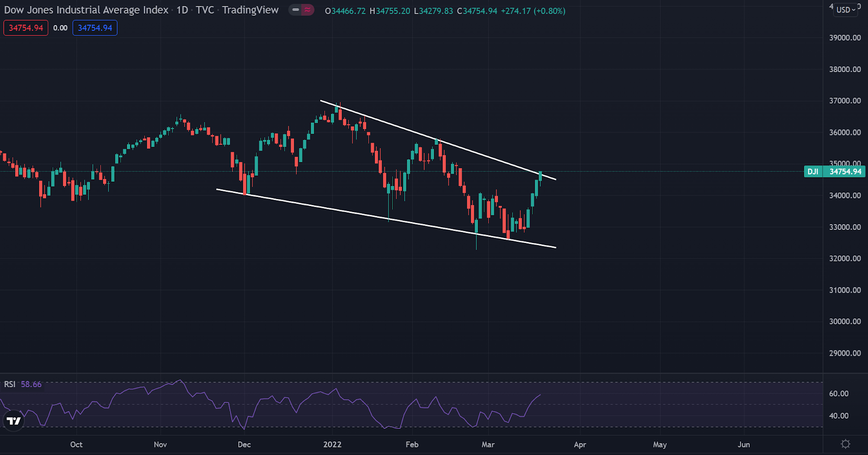This screenshot has width=868, height=455.
Task: Click the +274.17 (+0.80%) change value
Action: (533, 11)
